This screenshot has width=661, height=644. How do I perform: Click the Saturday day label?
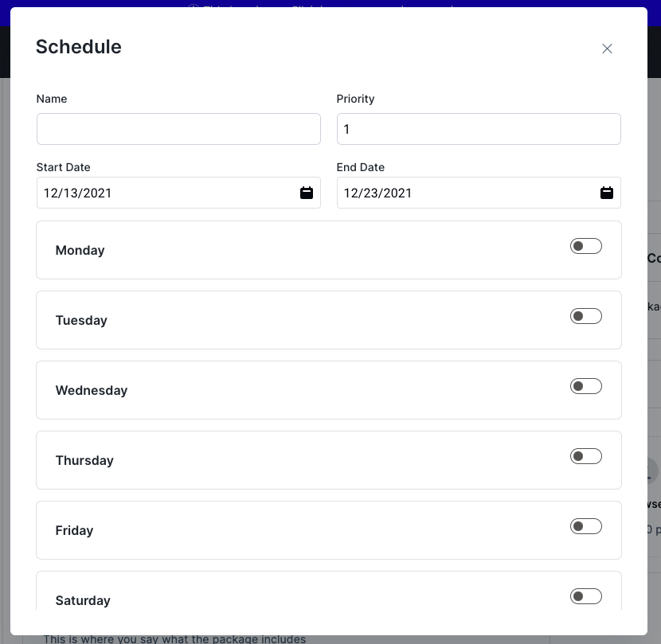pos(83,601)
